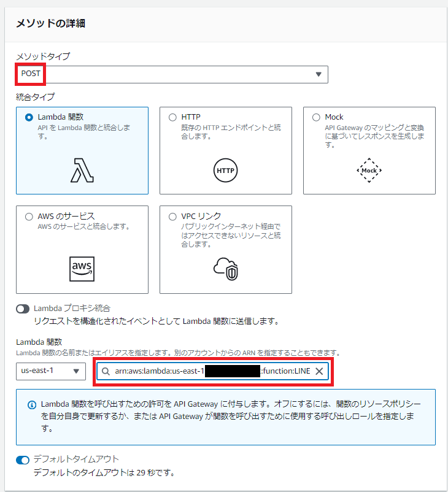Click the dashed Mock diamond icon

click(369, 171)
